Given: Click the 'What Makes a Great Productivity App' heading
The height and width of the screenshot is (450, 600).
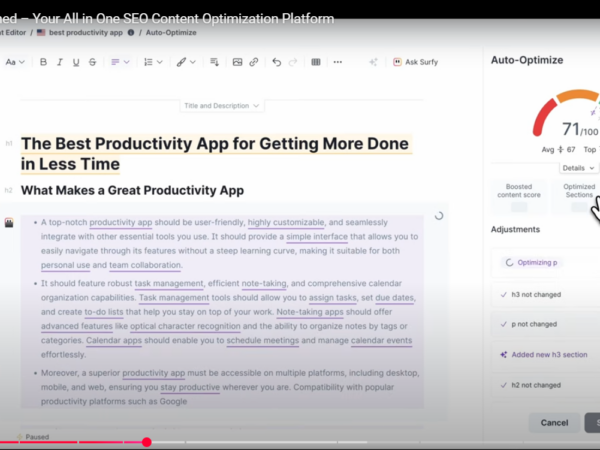Looking at the screenshot, I should pos(132,190).
